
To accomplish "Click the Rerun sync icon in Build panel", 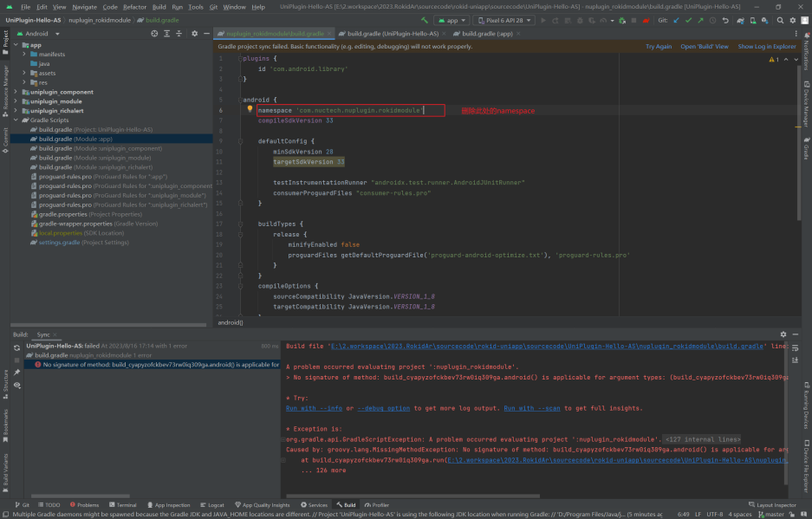I will pyautogui.click(x=16, y=347).
